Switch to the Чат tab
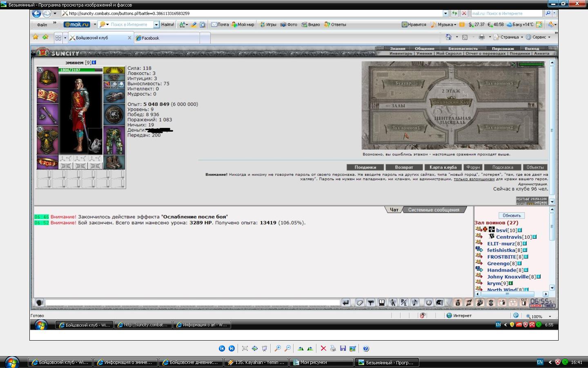This screenshot has height=368, width=588. coord(394,210)
